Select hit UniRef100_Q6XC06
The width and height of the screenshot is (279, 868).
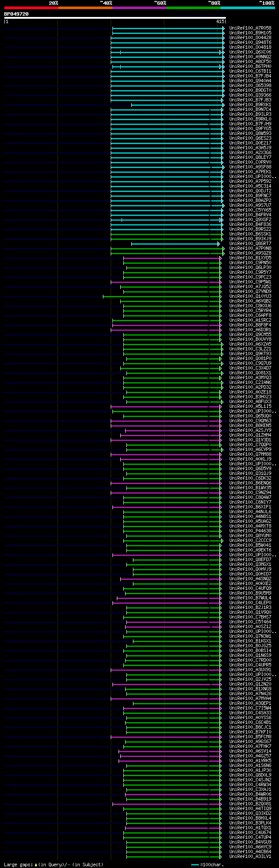tap(250, 52)
